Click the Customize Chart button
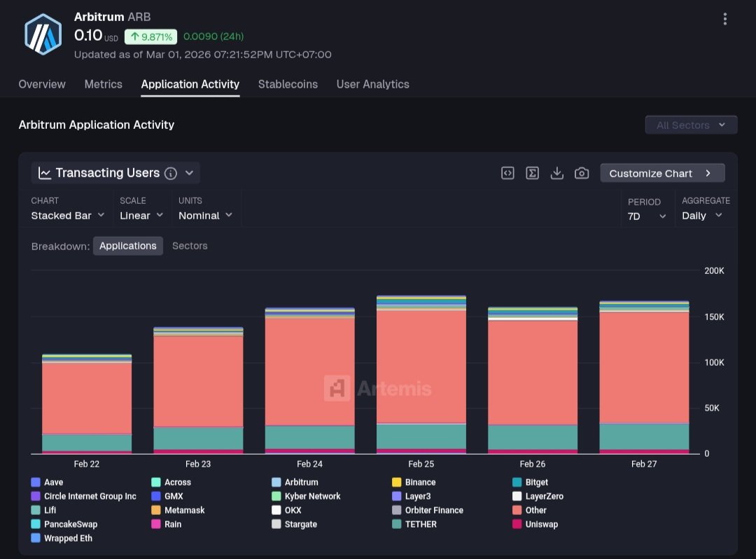 pos(661,173)
